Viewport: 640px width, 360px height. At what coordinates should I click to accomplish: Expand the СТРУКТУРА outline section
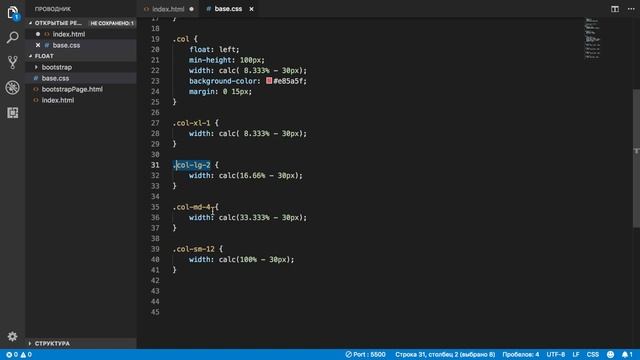coord(52,344)
